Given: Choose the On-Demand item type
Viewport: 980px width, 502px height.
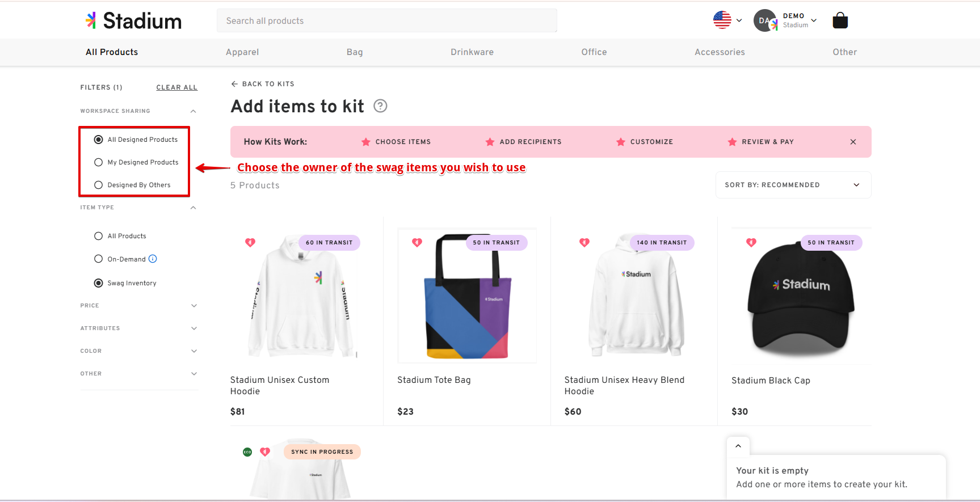Looking at the screenshot, I should coord(120,259).
